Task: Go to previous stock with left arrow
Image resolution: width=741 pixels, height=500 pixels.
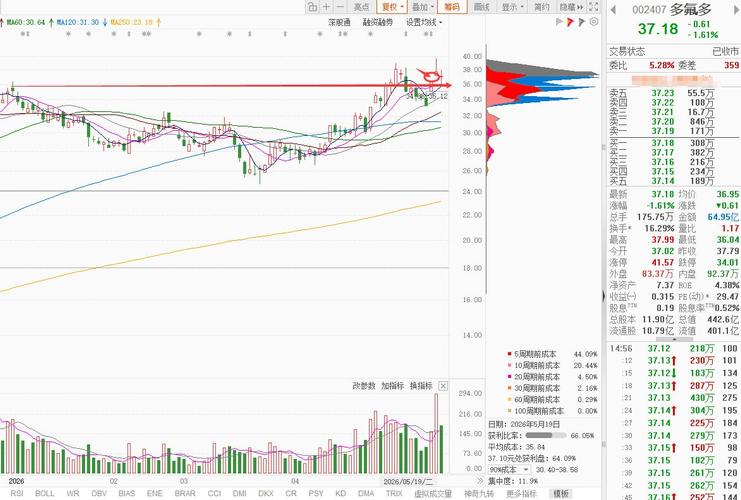Action: coord(614,9)
